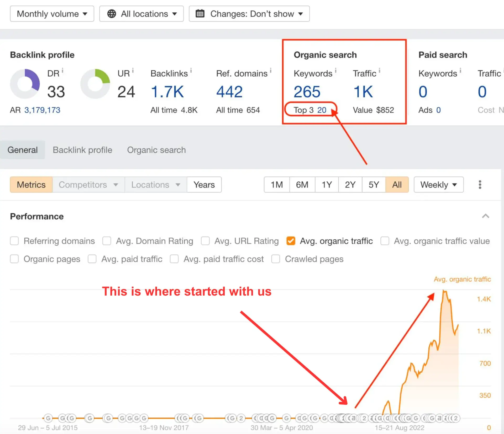Click the URL Rating donut chart
504x434 pixels.
pos(95,84)
